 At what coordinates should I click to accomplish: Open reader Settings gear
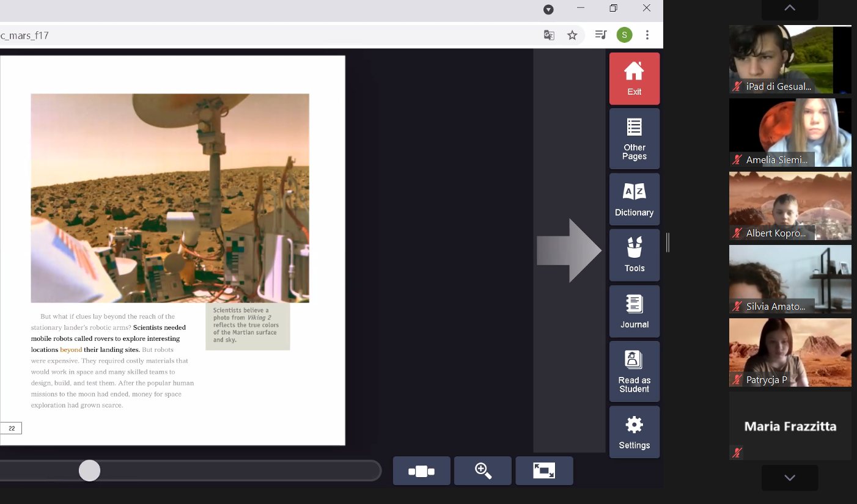coord(634,432)
